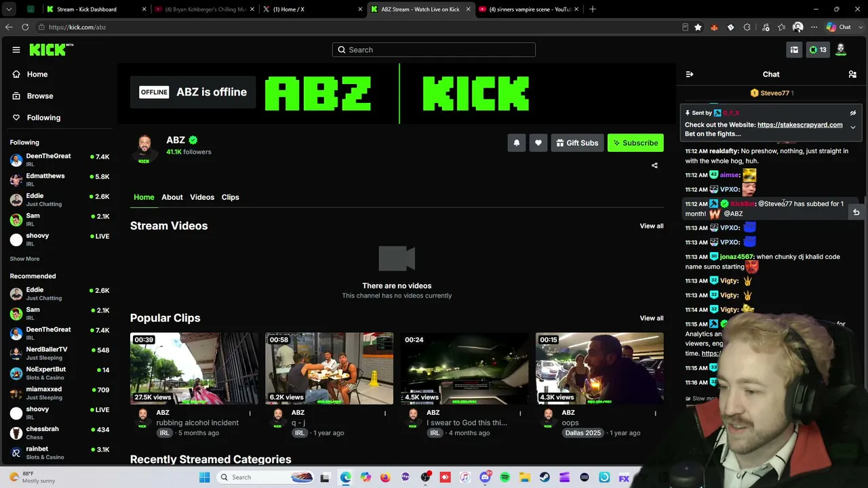Share the ABZ channel

(x=654, y=165)
